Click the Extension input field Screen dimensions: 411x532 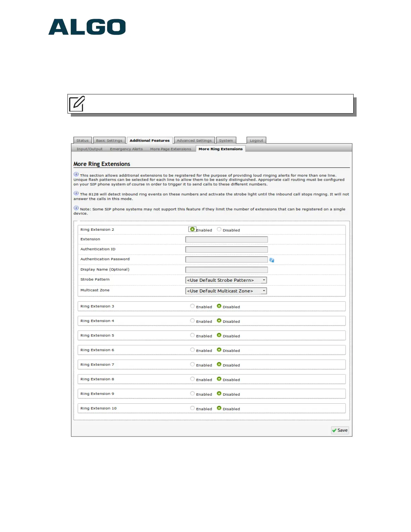[x=227, y=239]
